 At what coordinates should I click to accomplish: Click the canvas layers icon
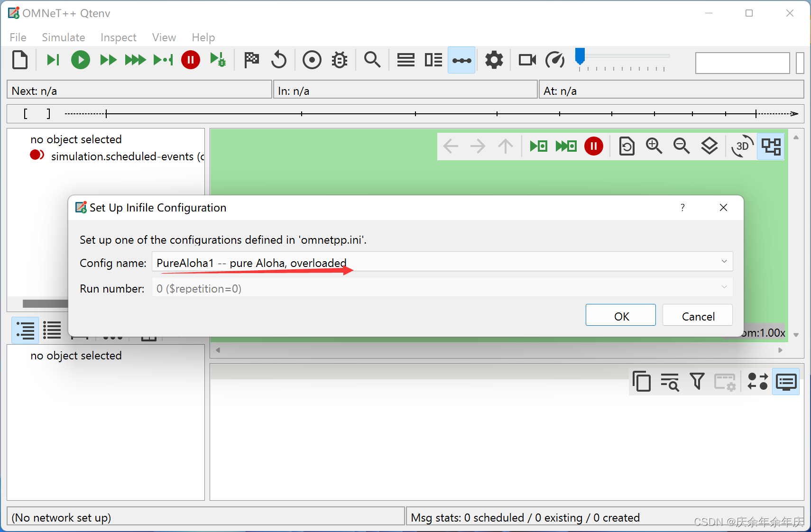(x=710, y=146)
